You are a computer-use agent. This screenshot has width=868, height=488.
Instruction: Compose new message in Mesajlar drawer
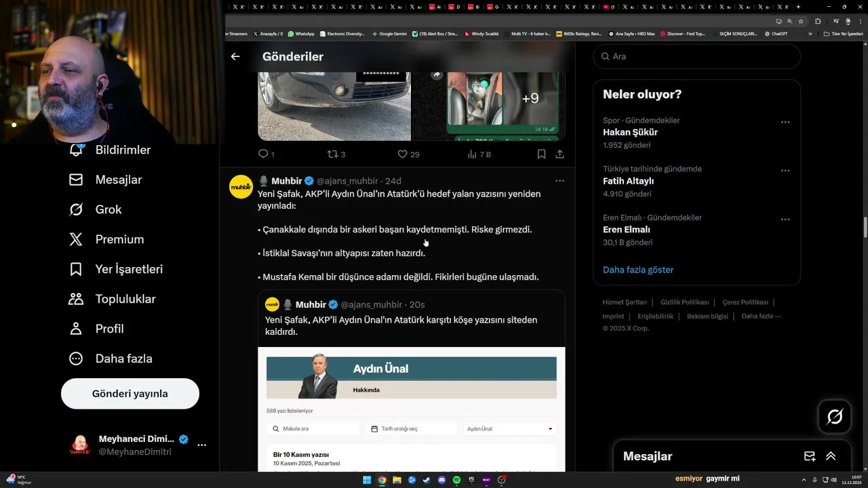(x=810, y=456)
